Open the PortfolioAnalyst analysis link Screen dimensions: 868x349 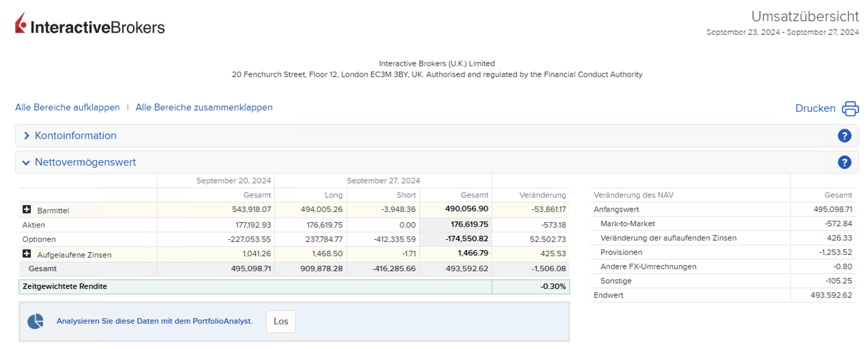click(x=154, y=321)
